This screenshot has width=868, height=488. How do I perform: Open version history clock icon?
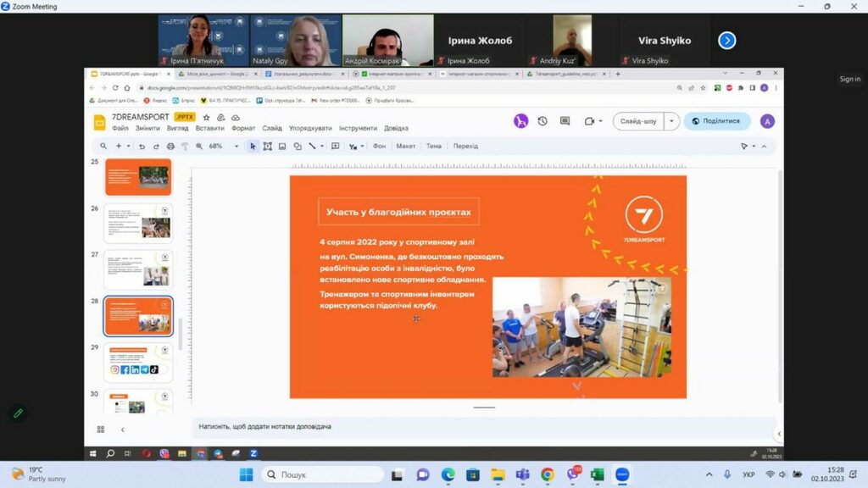[542, 121]
